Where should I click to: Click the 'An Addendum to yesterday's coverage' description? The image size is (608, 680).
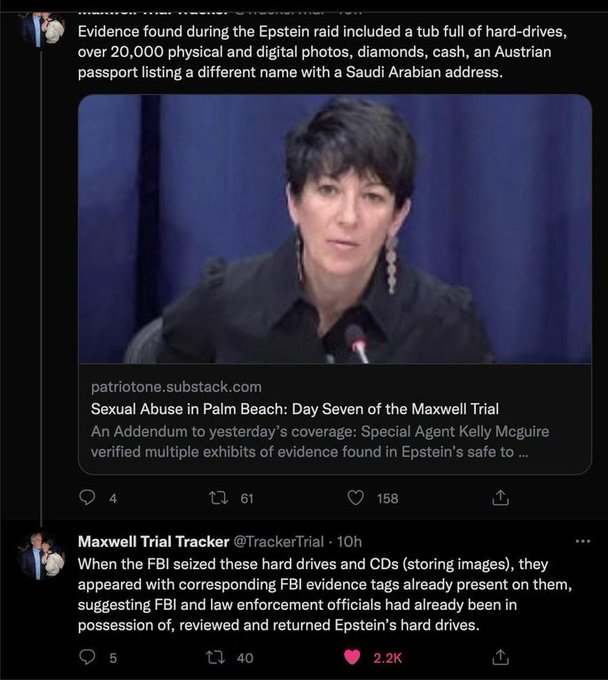coord(320,441)
